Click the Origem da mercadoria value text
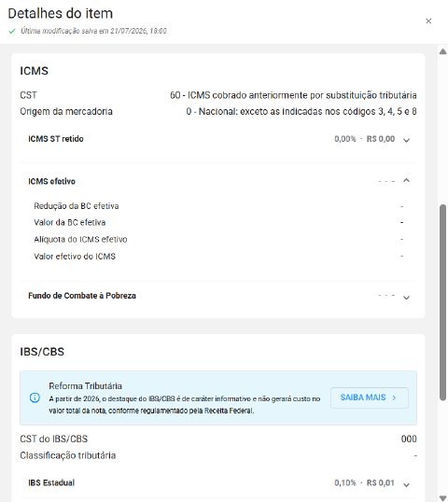This screenshot has width=448, height=502. (301, 111)
